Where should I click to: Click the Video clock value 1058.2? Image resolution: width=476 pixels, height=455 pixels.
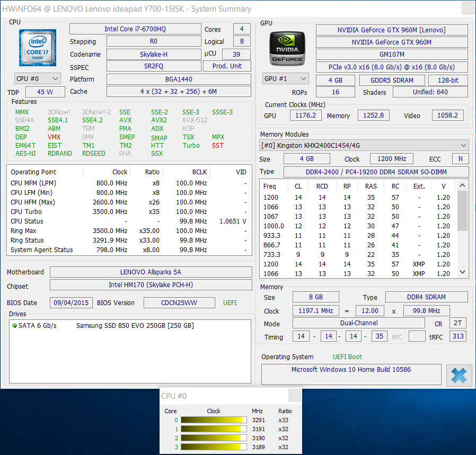448,115
